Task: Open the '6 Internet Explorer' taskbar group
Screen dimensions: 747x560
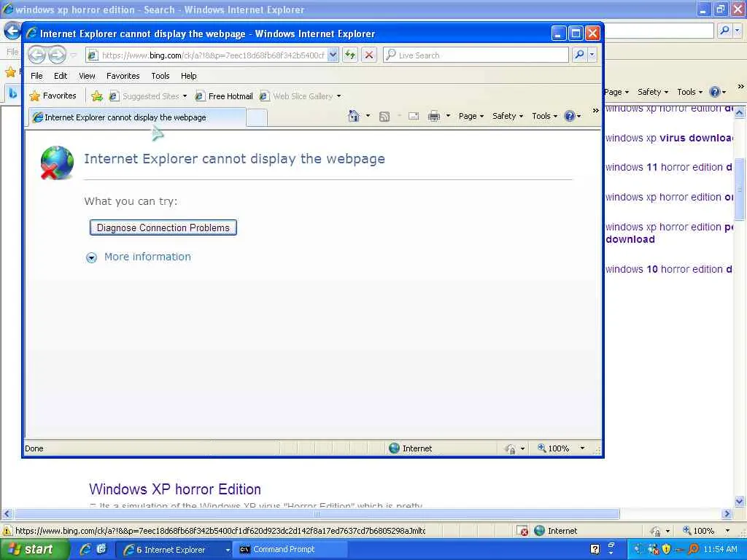Action: click(174, 550)
